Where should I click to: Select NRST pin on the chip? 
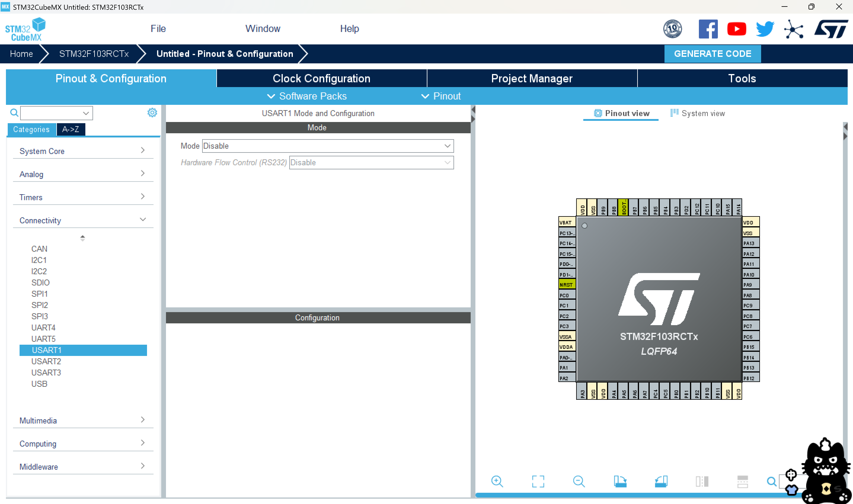pos(567,285)
